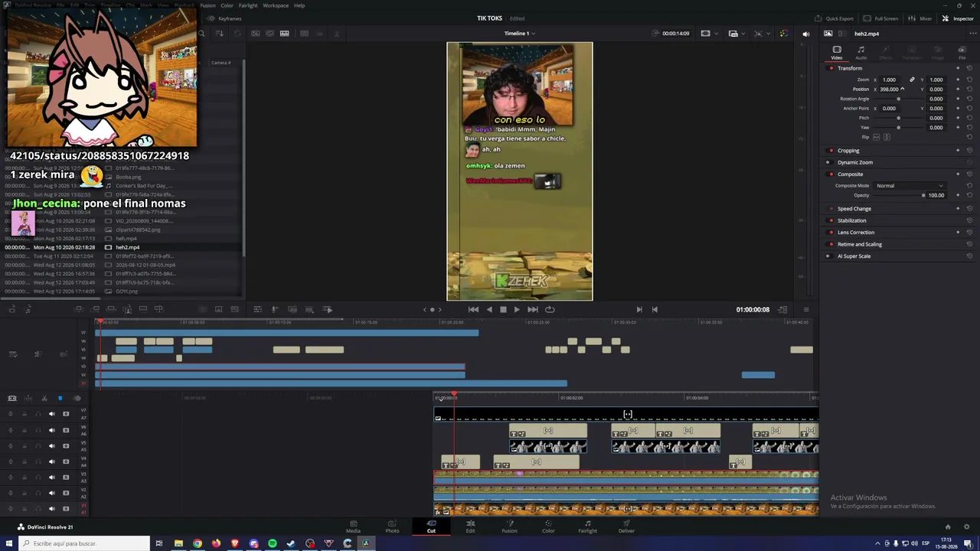980x551 pixels.
Task: Flip clip vertically
Action: coord(887,137)
